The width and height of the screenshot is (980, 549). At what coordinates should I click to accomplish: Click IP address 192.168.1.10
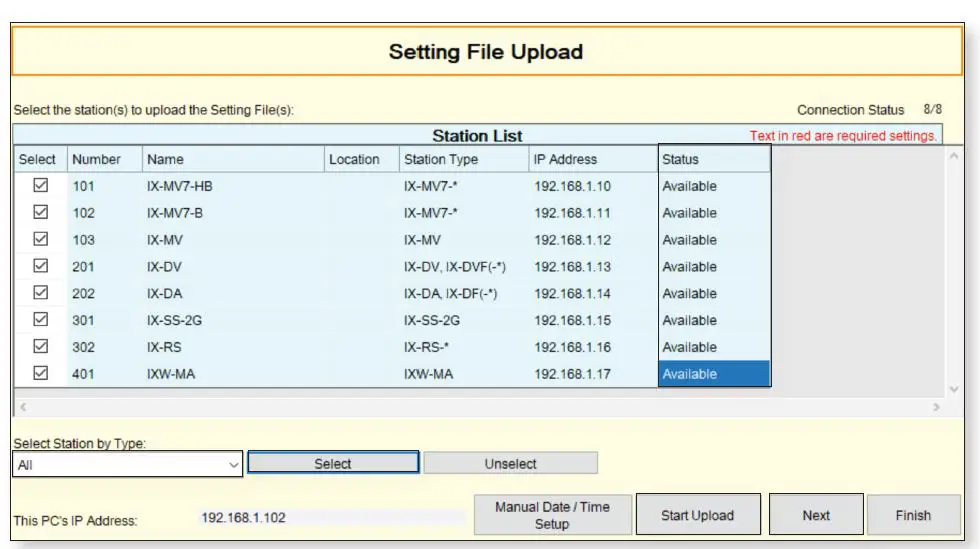(572, 186)
